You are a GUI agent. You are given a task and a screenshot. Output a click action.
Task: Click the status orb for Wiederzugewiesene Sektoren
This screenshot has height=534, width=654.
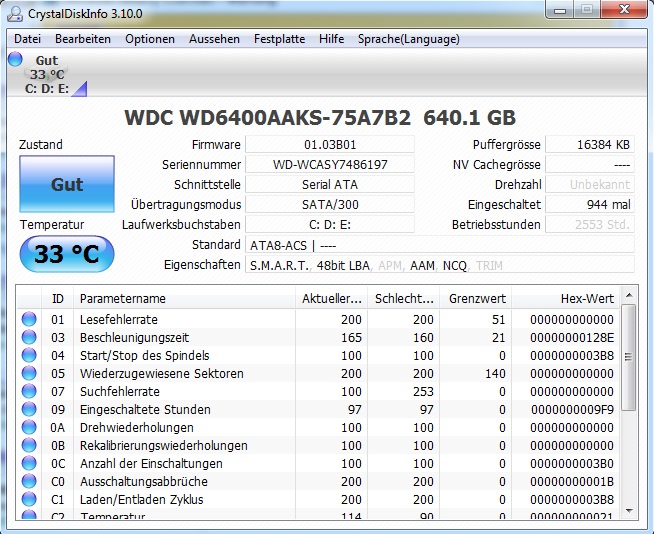29,373
